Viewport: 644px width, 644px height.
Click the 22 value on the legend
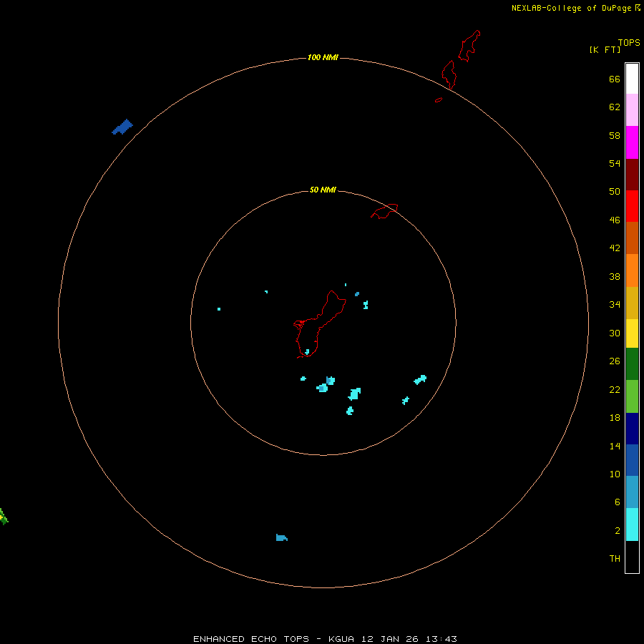pyautogui.click(x=615, y=389)
